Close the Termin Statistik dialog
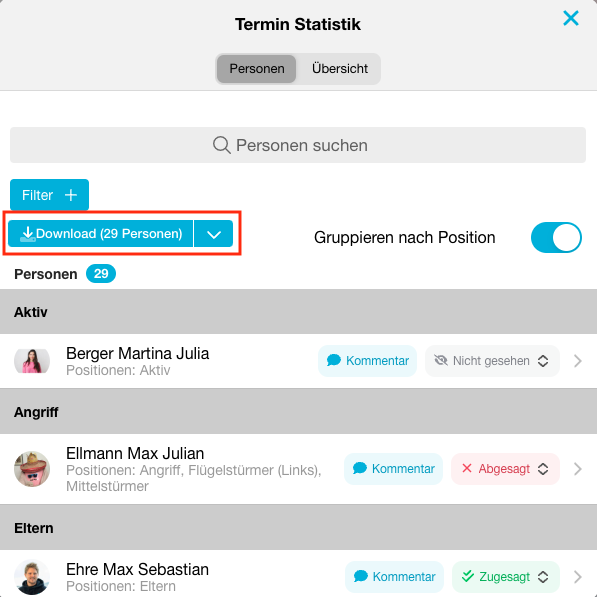The image size is (597, 597). tap(571, 18)
